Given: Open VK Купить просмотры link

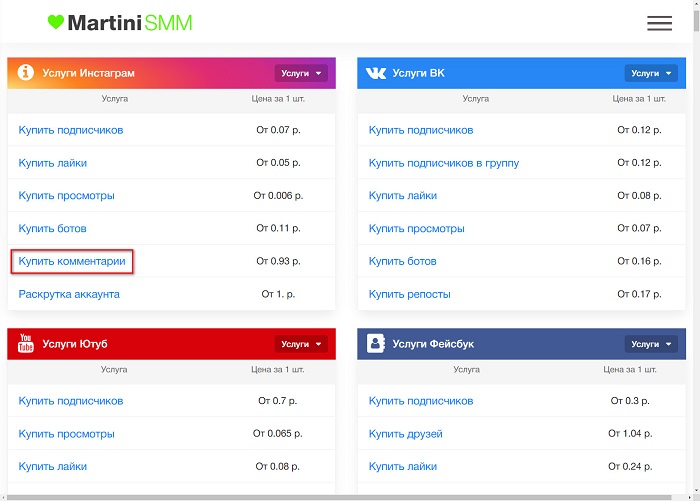Looking at the screenshot, I should point(417,229).
